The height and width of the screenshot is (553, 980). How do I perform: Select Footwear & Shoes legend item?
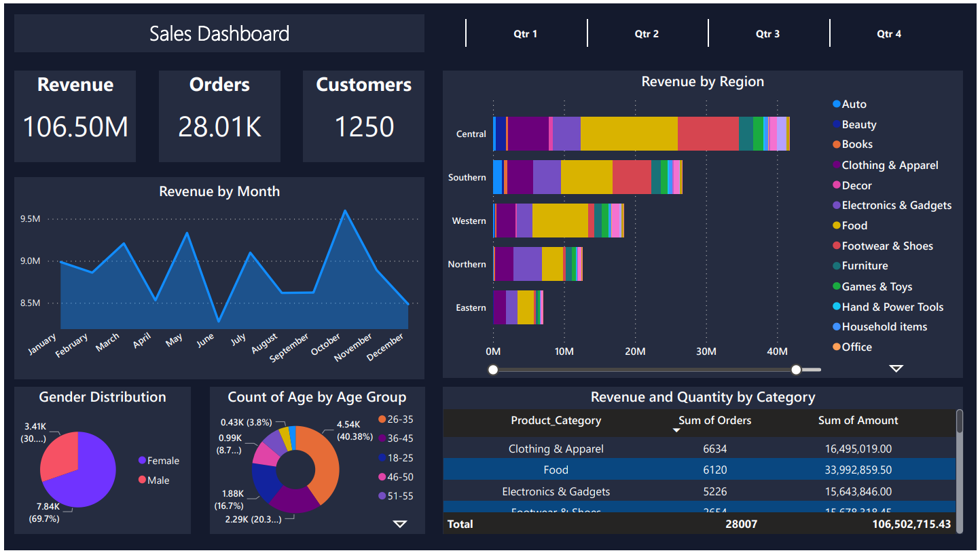tap(883, 246)
